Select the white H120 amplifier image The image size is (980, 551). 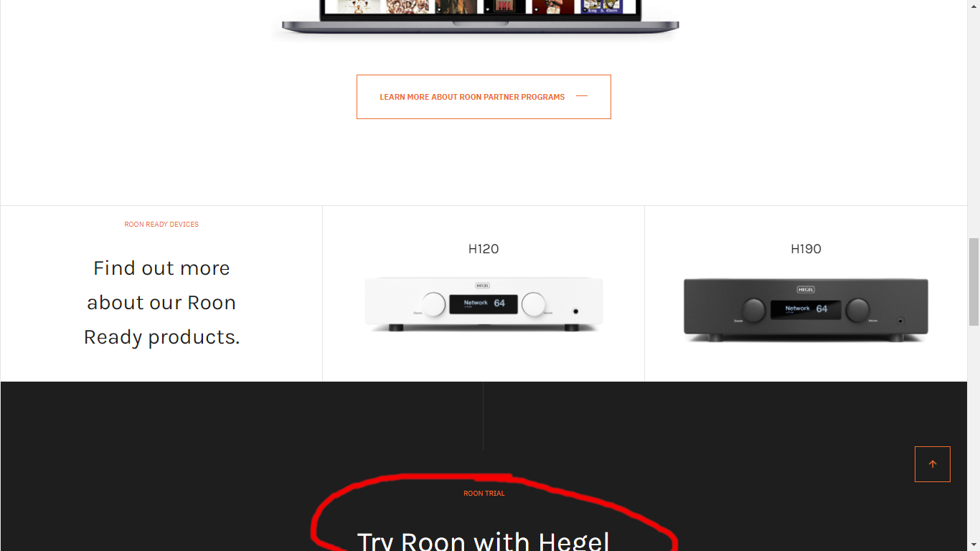484,304
